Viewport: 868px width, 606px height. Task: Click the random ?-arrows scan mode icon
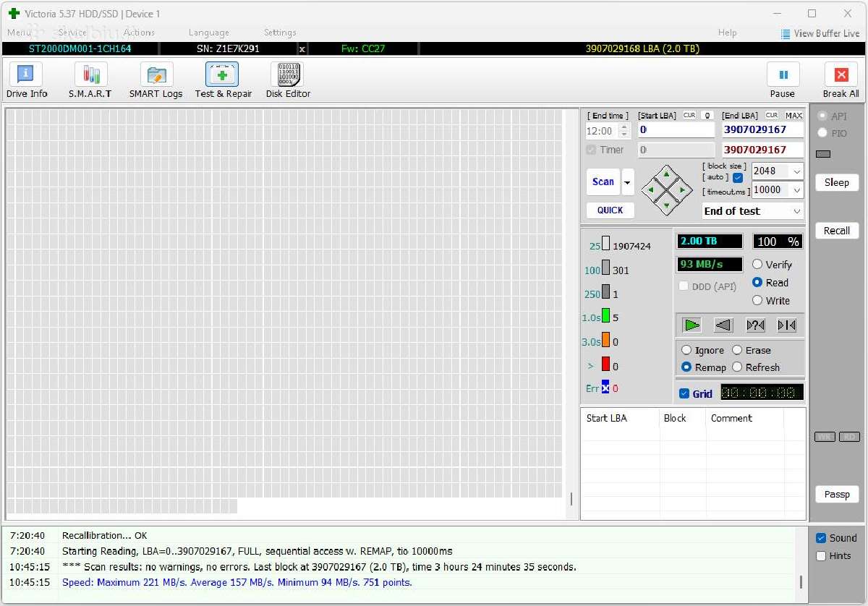755,325
